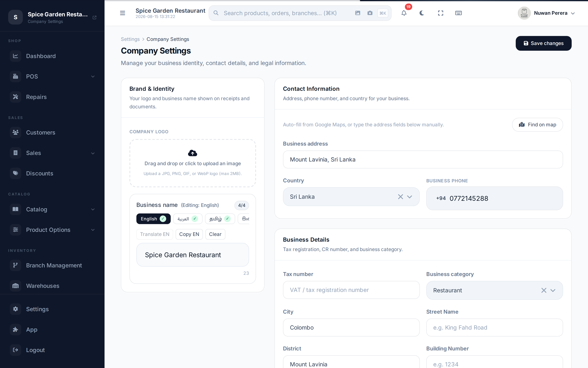Click the Settings breadcrumb link
588x368 pixels.
tap(130, 39)
